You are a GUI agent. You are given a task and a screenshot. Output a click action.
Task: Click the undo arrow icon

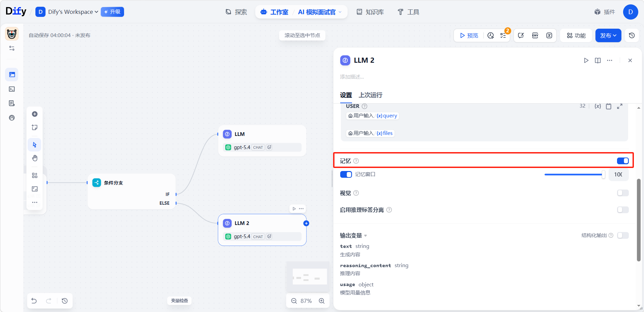pyautogui.click(x=34, y=301)
